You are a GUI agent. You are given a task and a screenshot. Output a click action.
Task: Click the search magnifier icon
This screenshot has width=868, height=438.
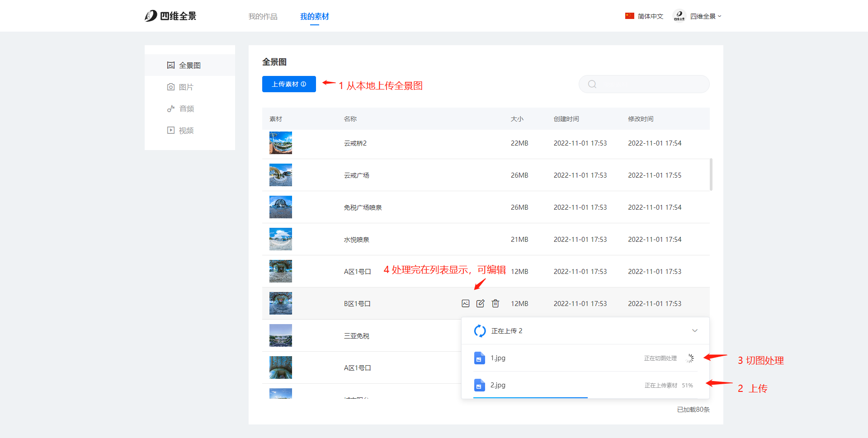coord(592,84)
